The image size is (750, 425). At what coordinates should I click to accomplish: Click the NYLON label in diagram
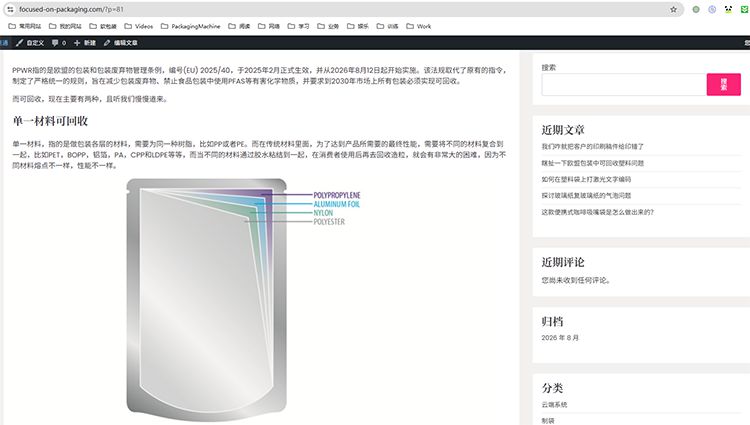point(323,213)
